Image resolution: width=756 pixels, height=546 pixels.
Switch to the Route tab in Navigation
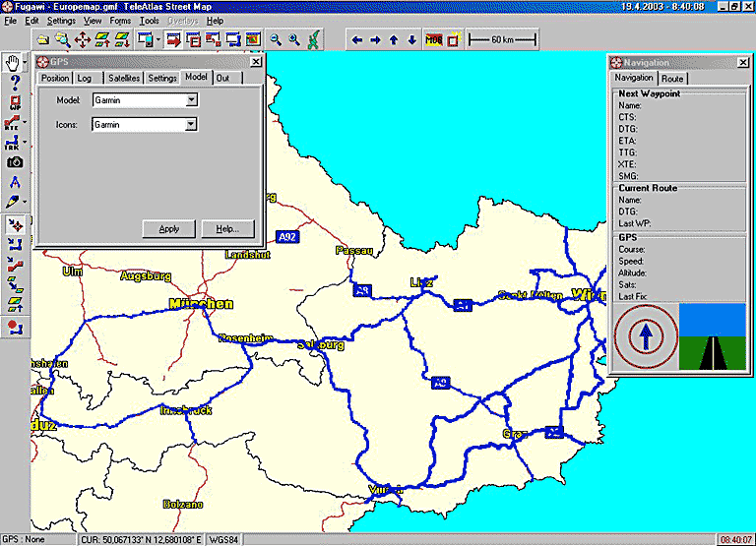pos(672,79)
